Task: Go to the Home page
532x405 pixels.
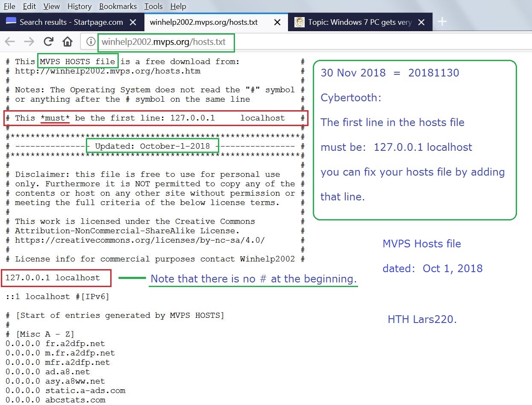Action: (x=67, y=41)
